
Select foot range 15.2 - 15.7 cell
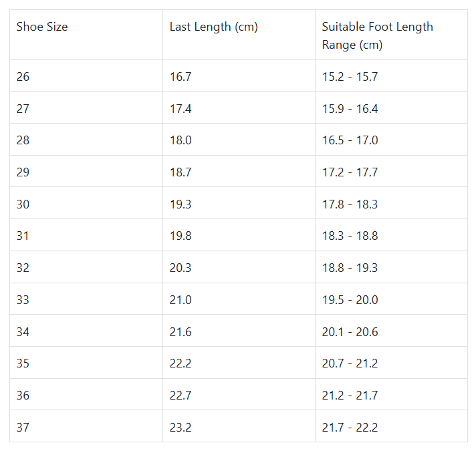click(x=350, y=77)
